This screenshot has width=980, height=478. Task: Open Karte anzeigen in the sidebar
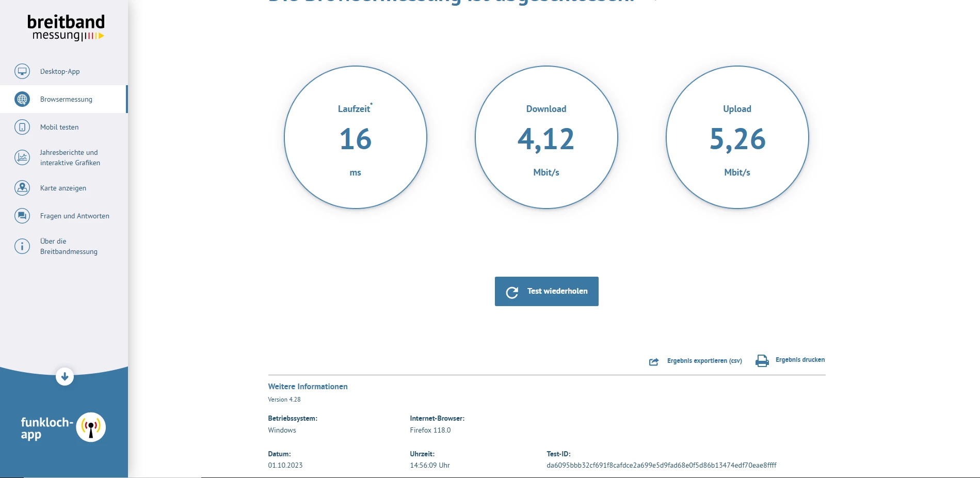click(63, 188)
